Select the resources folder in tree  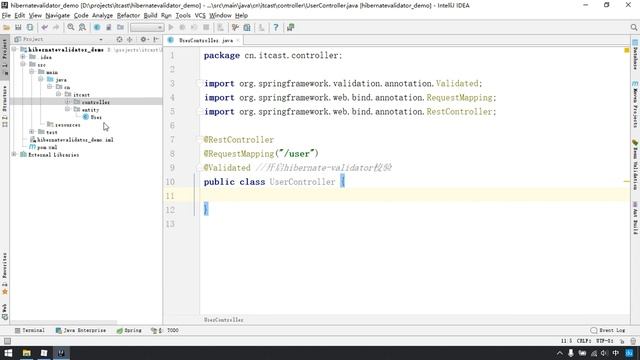click(64, 124)
